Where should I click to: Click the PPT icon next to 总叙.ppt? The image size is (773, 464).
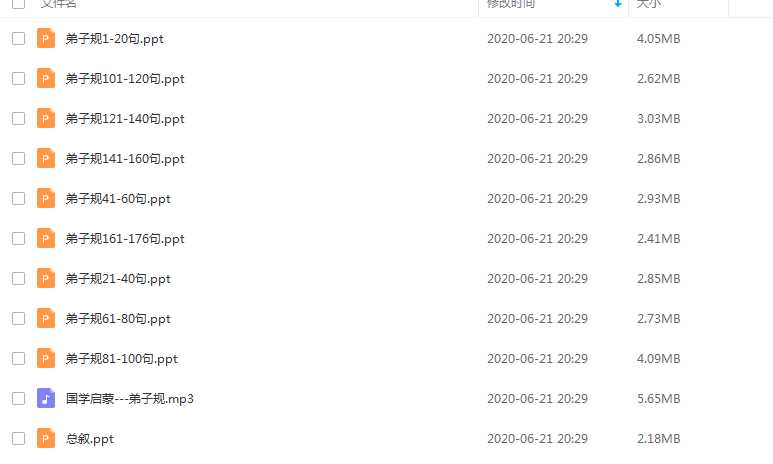(x=45, y=438)
